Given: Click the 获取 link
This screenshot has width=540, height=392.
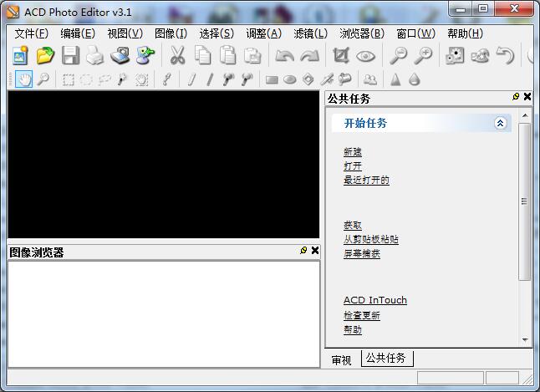Looking at the screenshot, I should [x=353, y=226].
